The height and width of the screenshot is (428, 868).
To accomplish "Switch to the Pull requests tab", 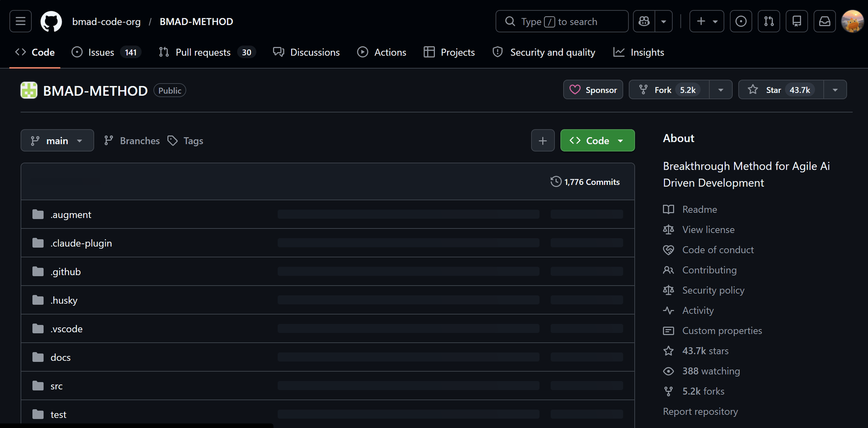I will tap(207, 52).
